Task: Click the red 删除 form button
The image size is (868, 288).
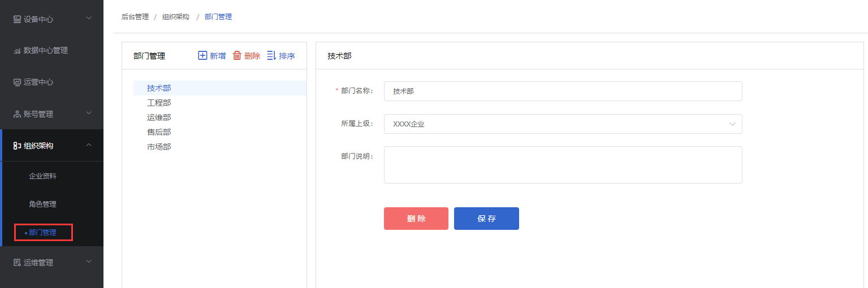Action: click(416, 219)
